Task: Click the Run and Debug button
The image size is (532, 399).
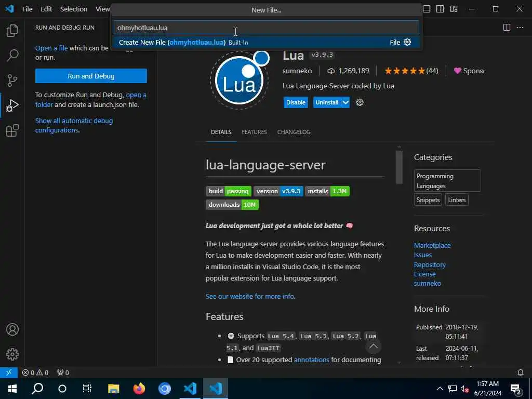Action: pos(91,76)
